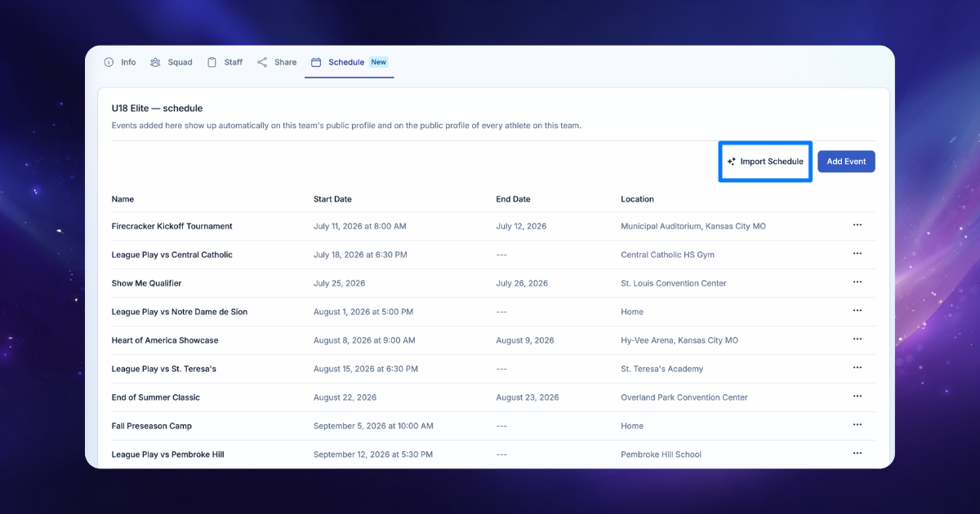This screenshot has width=980, height=514.
Task: Open options for League Play vs Notre Dame de Sion
Action: point(857,311)
